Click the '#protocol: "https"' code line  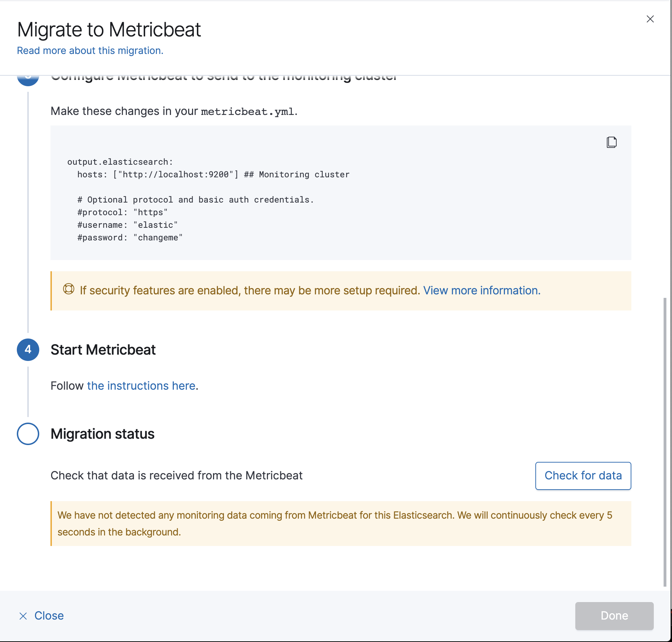tap(123, 212)
